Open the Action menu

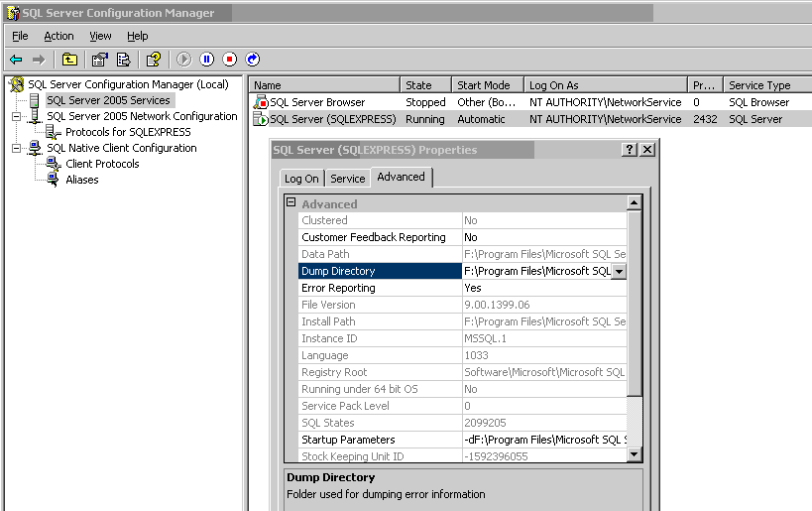(x=58, y=36)
